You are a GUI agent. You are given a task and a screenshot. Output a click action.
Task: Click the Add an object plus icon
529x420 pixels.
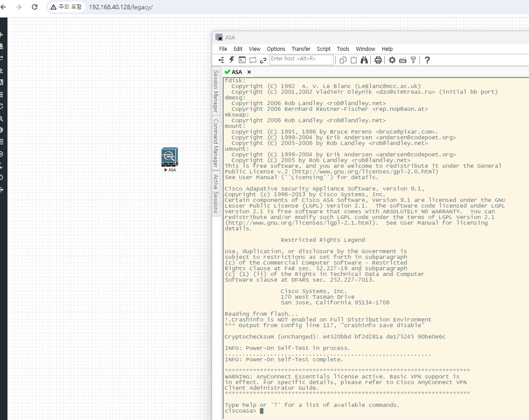[1, 34]
